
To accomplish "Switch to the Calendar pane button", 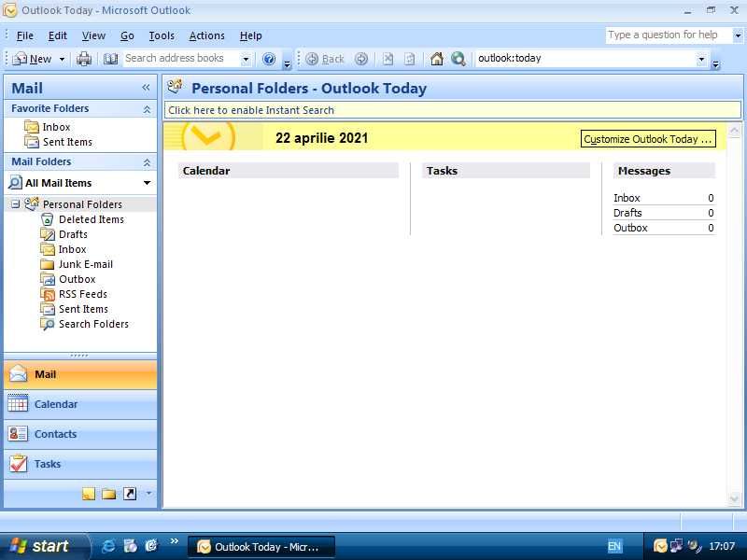I will tap(80, 404).
